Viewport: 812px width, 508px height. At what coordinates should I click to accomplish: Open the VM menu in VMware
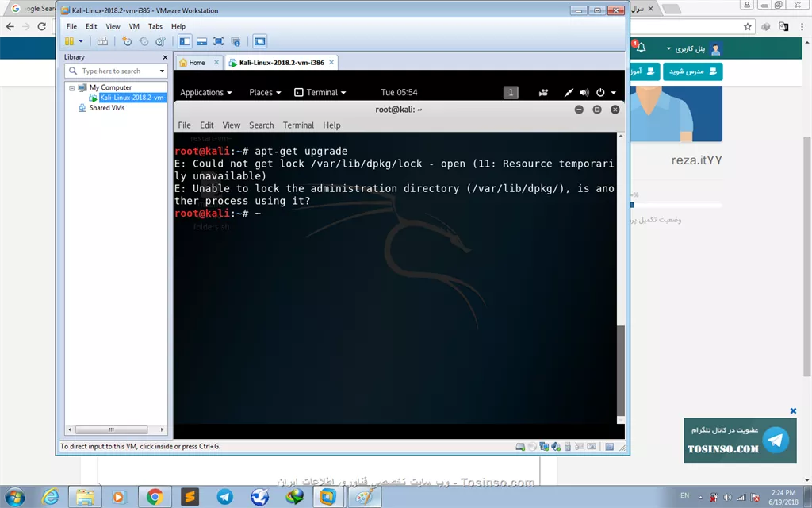point(134,26)
